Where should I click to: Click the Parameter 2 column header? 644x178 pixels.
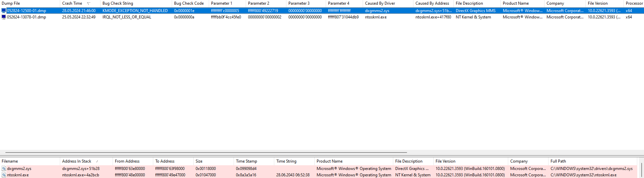(x=266, y=3)
